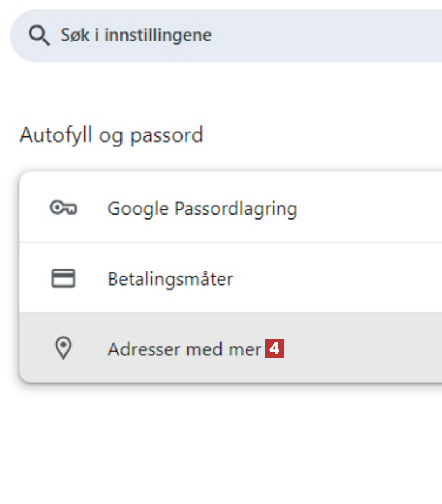Image resolution: width=442 pixels, height=504 pixels.
Task: Open Google Passordlagring settings
Action: tap(202, 209)
